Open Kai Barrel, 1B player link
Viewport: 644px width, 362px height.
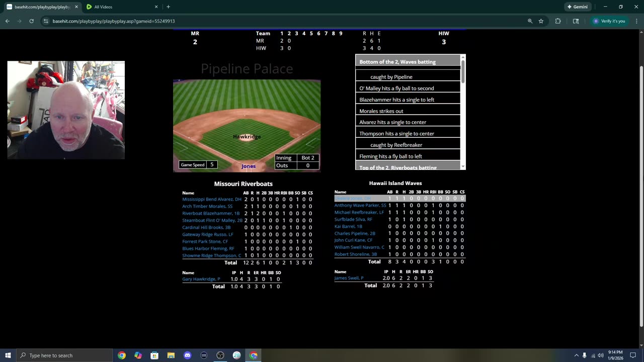click(348, 226)
